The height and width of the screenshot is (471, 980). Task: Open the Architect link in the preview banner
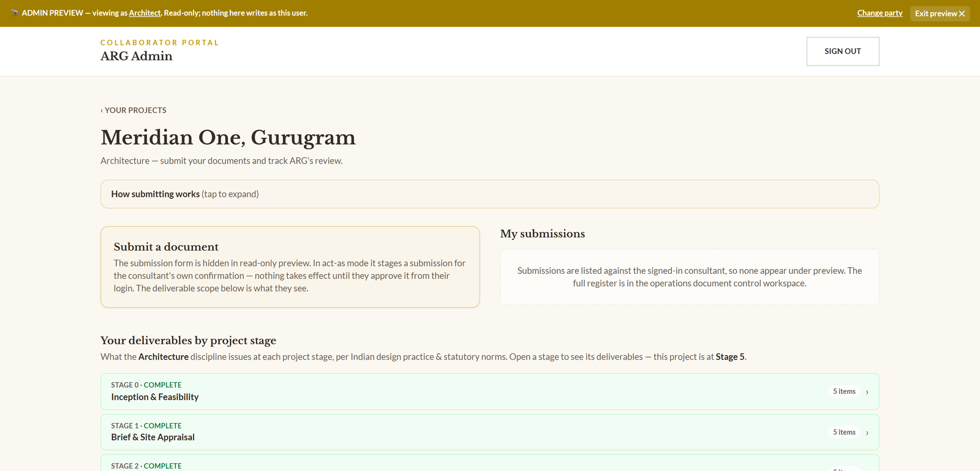[145, 13]
